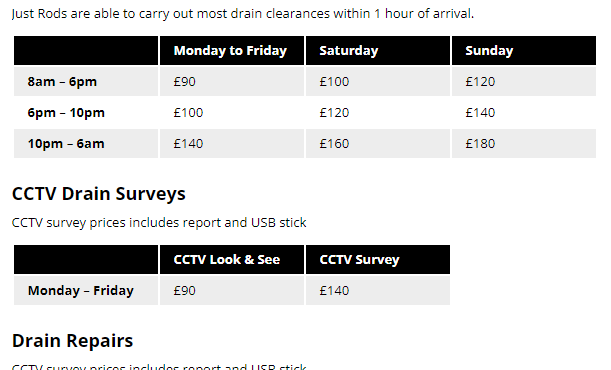611x370 pixels.
Task: Click the Saturday column header
Action: point(378,51)
